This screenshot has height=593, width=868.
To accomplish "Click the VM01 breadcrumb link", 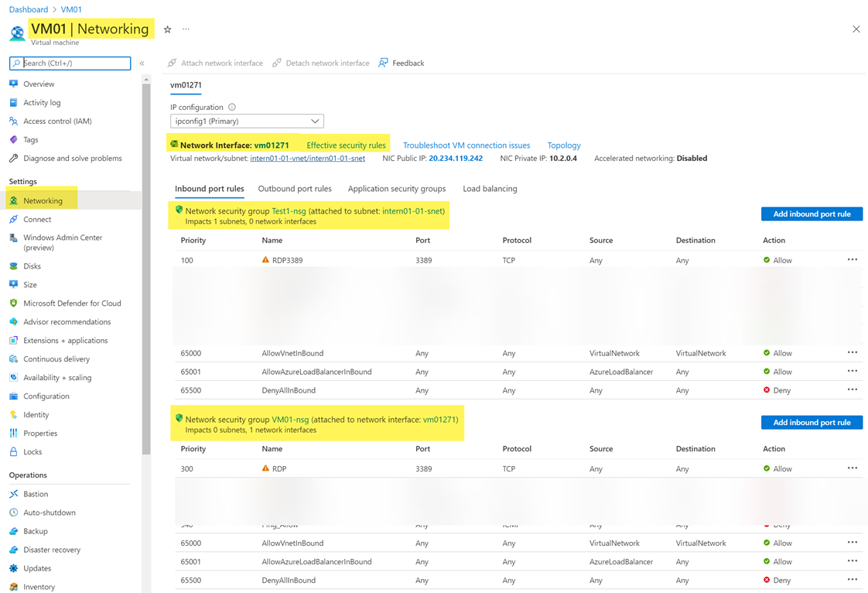I will pos(71,9).
